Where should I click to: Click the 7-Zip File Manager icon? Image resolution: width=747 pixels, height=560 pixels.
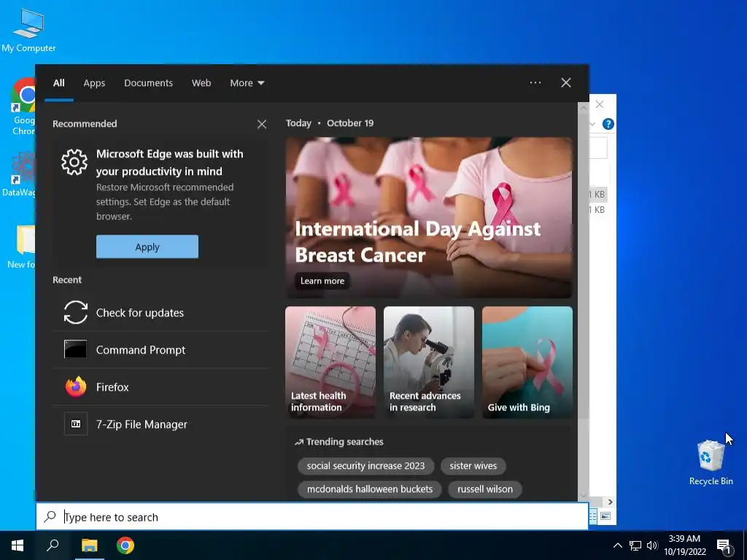pyautogui.click(x=76, y=424)
